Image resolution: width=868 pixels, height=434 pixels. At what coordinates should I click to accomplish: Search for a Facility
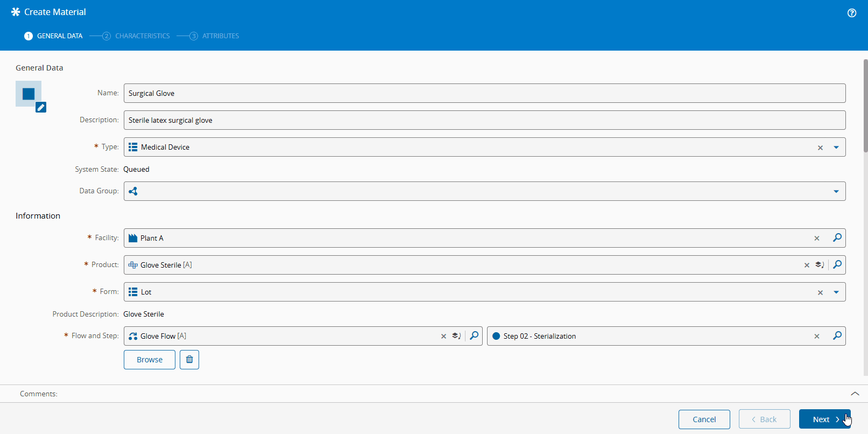[837, 238]
